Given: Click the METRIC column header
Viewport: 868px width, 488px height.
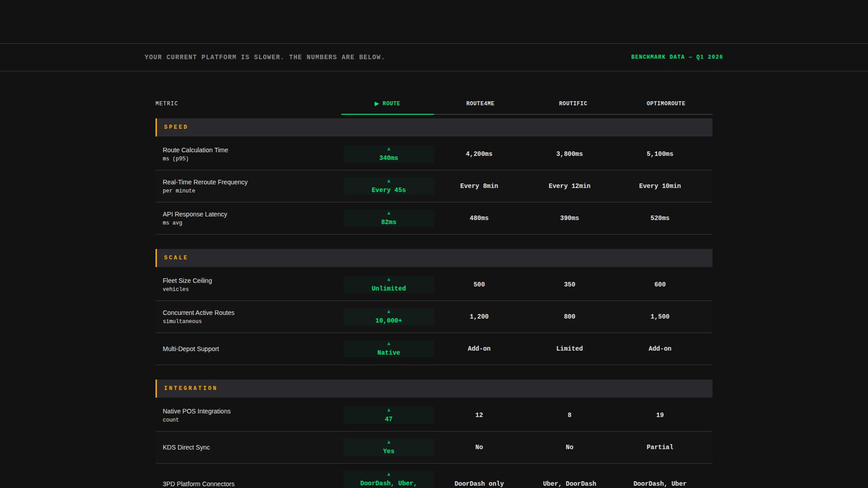Looking at the screenshot, I should 167,104.
